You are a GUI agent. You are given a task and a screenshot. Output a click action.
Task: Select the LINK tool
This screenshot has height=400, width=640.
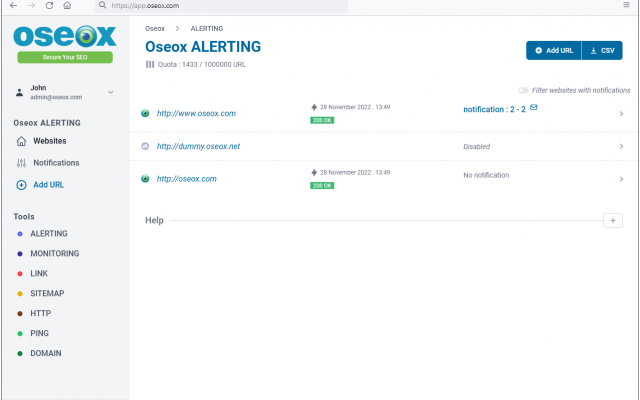(39, 273)
